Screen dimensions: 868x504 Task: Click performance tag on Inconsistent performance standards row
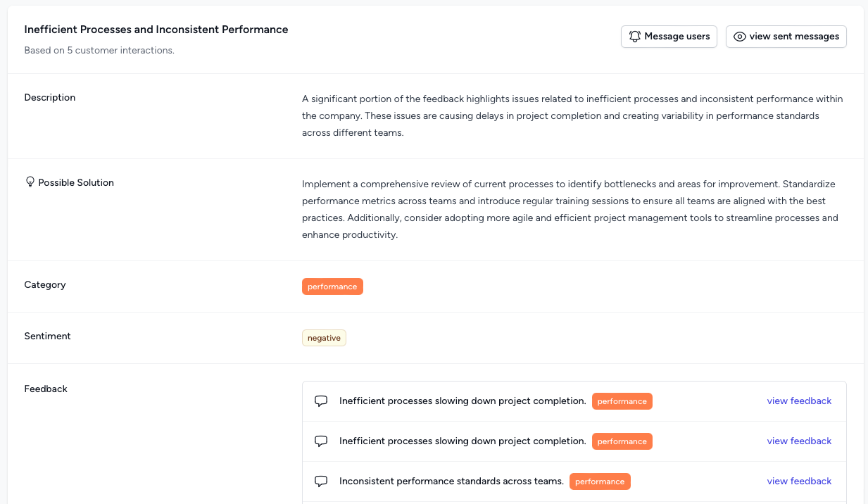tap(600, 481)
